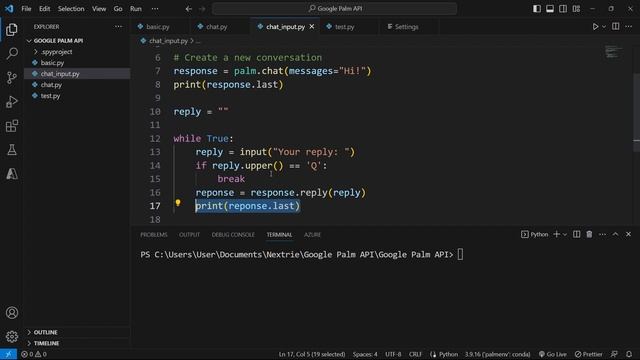Screen dimensions: 640x360
Task: Split the terminal
Action: (x=576, y=234)
